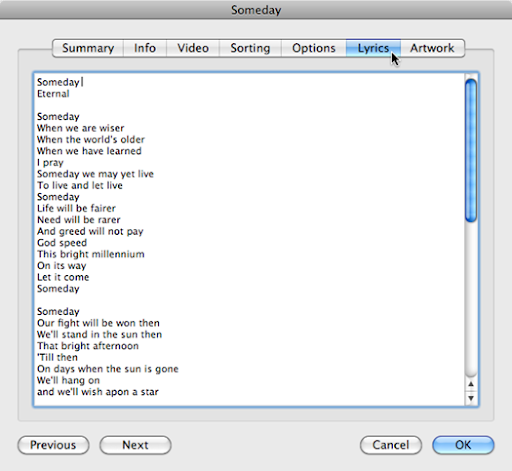The width and height of the screenshot is (512, 471).
Task: Click the lyrics scrollbar thumb
Action: (471, 150)
